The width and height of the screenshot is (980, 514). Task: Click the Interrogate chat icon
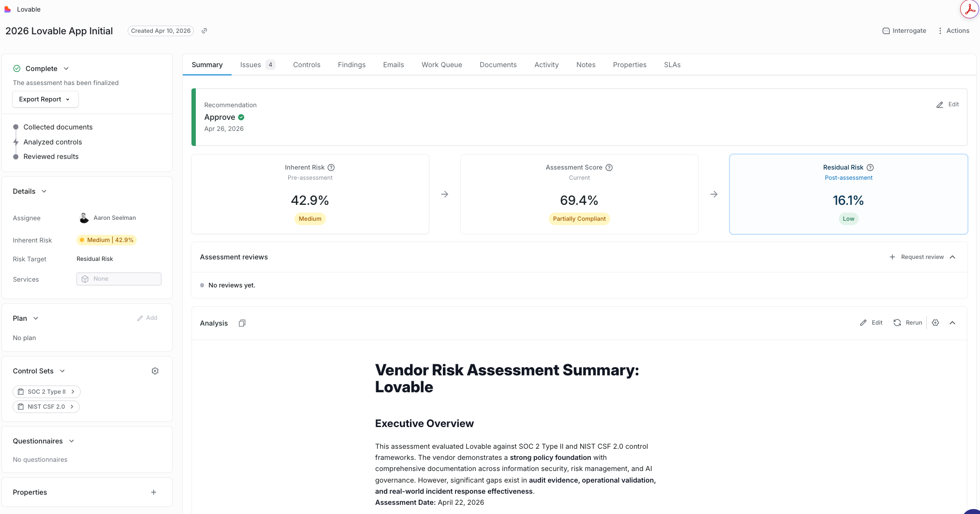tap(886, 31)
